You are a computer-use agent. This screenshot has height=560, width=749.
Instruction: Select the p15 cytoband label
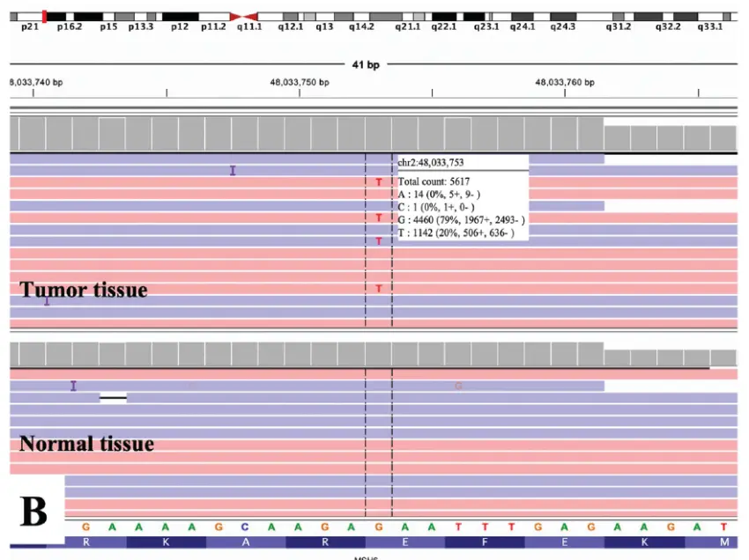coord(108,26)
